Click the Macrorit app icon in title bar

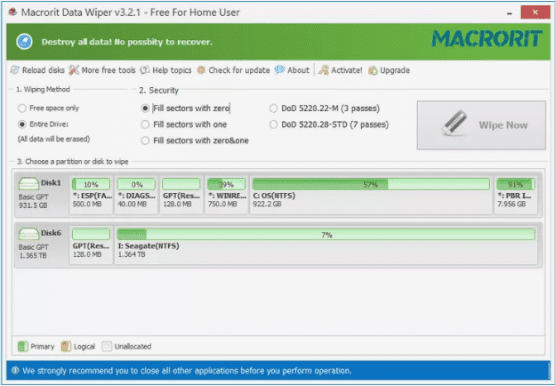click(13, 12)
